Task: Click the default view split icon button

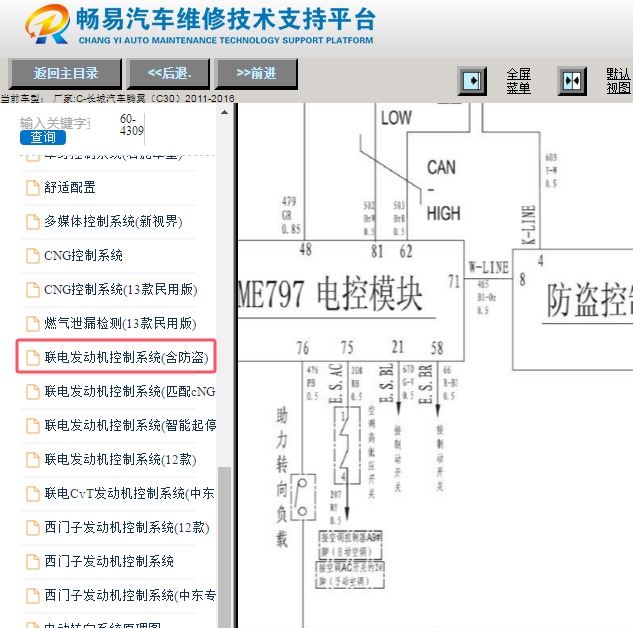Action: click(x=572, y=81)
